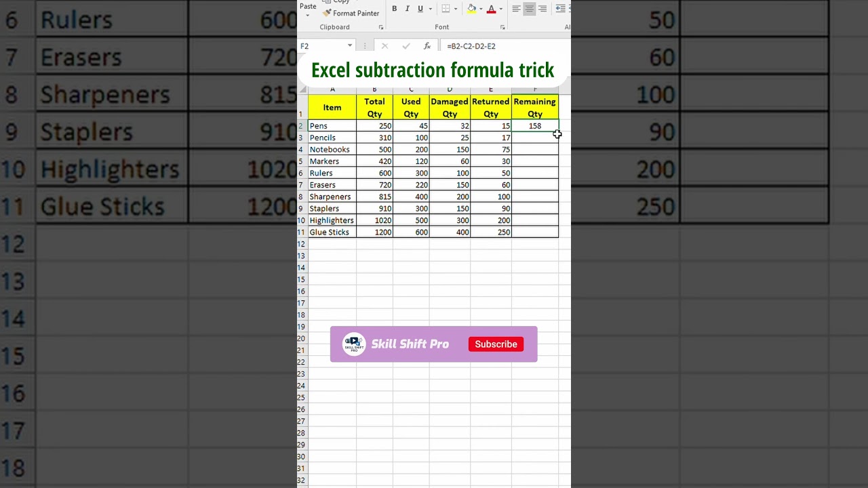Viewport: 868px width, 488px height.
Task: Select the Returned Qty header cell
Action: 491,107
